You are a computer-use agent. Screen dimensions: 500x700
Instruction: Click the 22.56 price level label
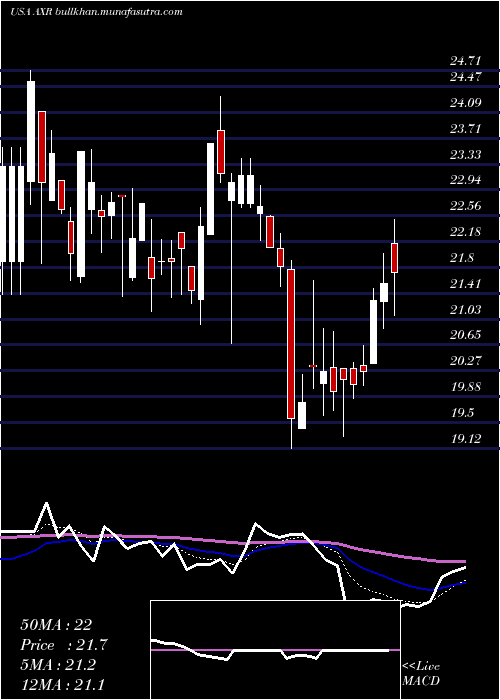click(466, 206)
